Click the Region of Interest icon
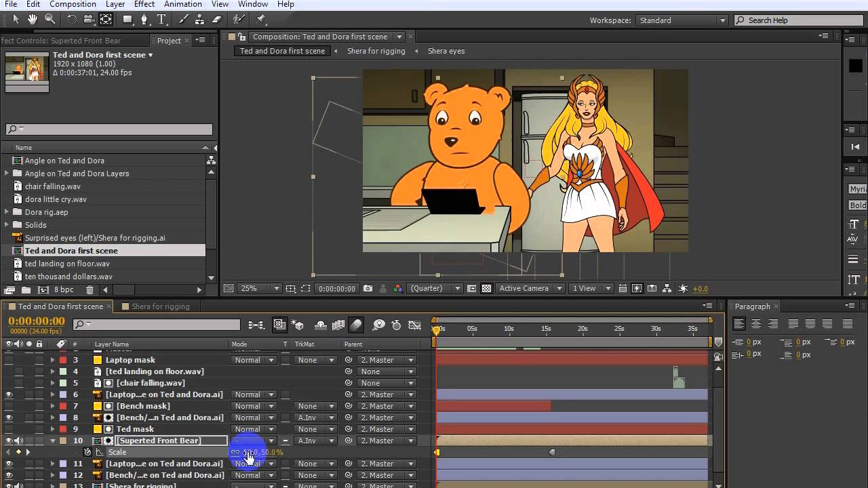The image size is (868, 488). click(x=472, y=288)
